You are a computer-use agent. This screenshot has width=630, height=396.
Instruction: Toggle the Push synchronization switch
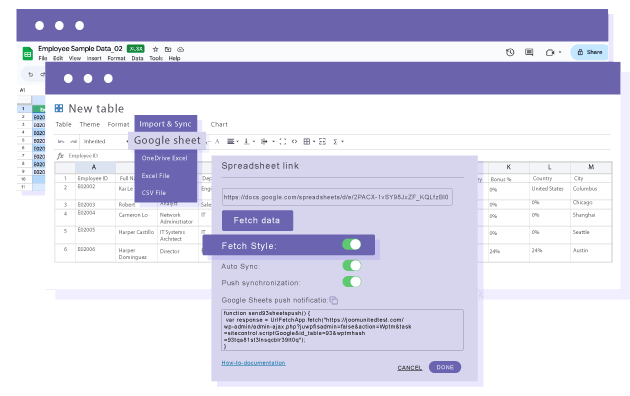[352, 282]
